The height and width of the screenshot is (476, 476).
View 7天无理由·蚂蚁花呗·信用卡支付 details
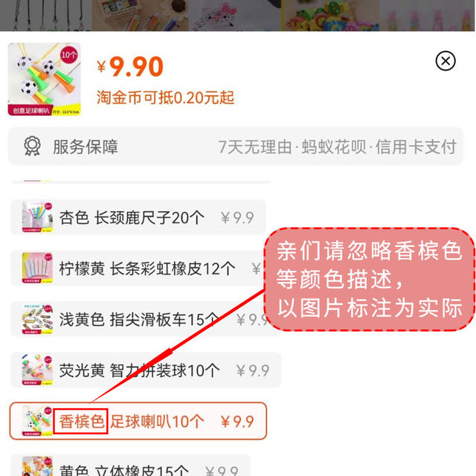pos(337,147)
